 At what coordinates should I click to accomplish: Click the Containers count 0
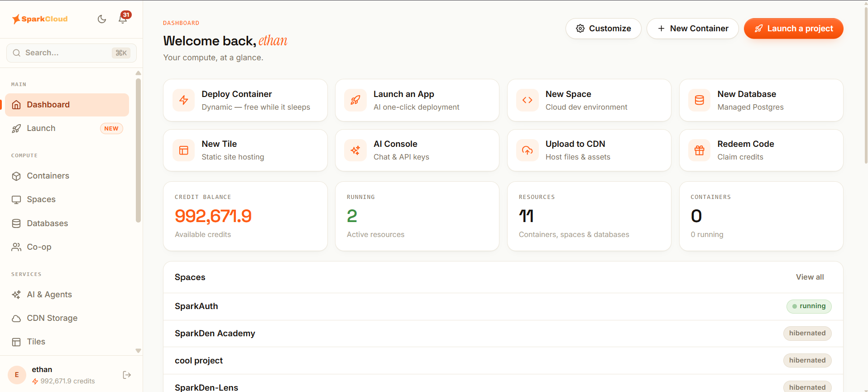[696, 216]
